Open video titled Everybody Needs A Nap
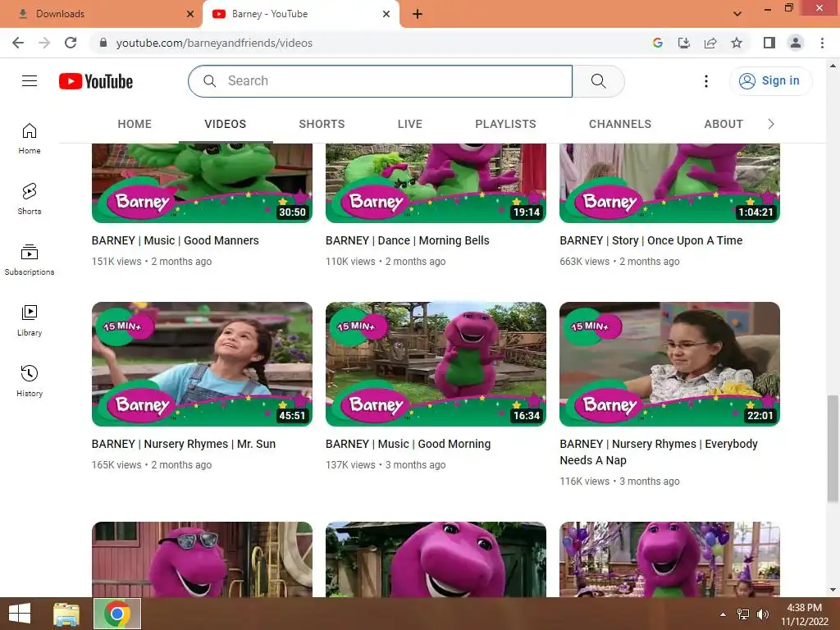The image size is (840, 630). pyautogui.click(x=659, y=452)
